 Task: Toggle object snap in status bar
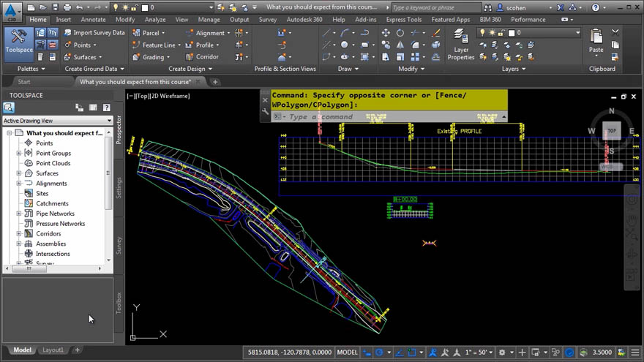pyautogui.click(x=412, y=352)
